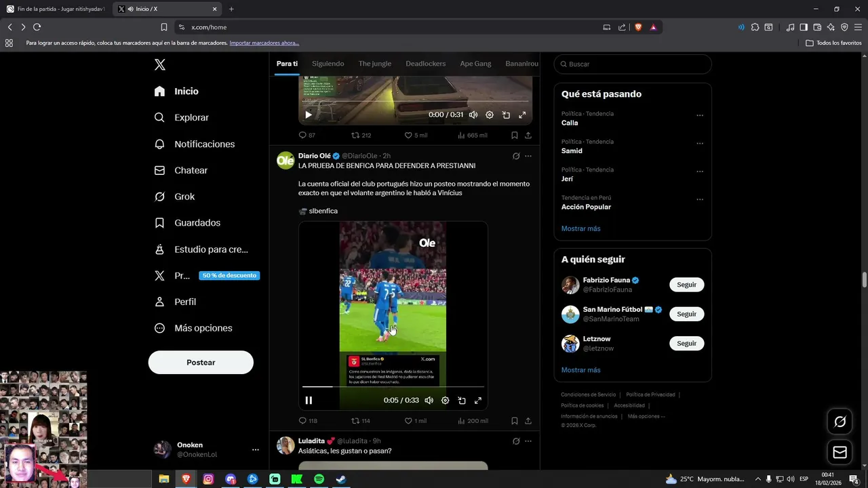
Task: Open Brave Wallet icon in toolbar
Action: tap(817, 27)
